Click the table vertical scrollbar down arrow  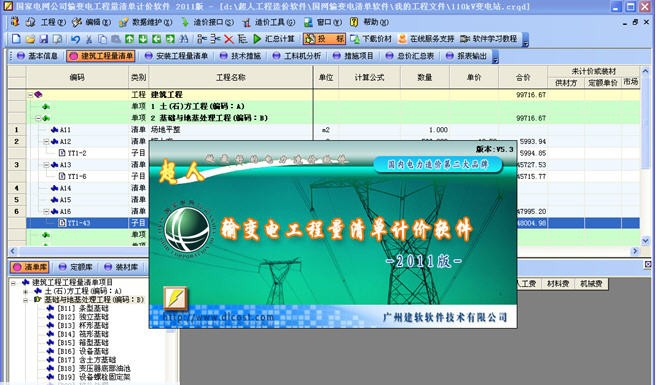point(645,240)
